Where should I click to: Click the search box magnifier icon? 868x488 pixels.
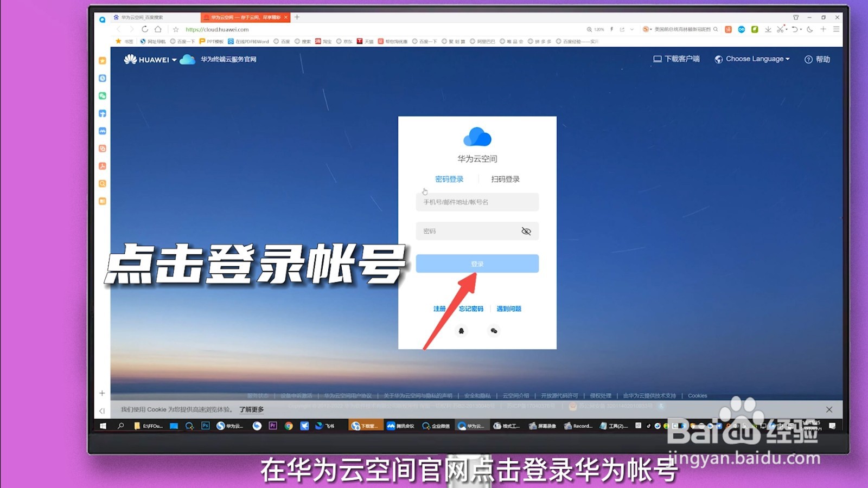coord(716,29)
